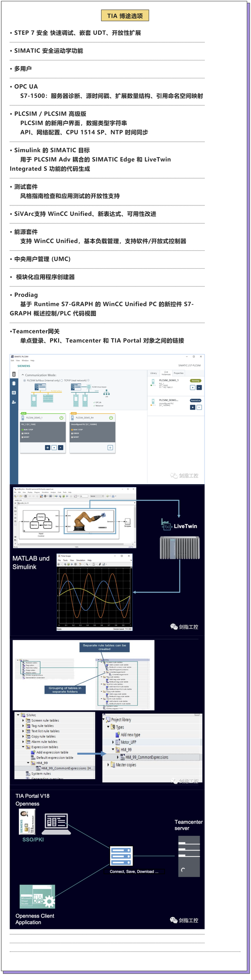Click the PLCSIM sidebar top instance icon
The height and width of the screenshot is (980, 251).
tap(14, 374)
